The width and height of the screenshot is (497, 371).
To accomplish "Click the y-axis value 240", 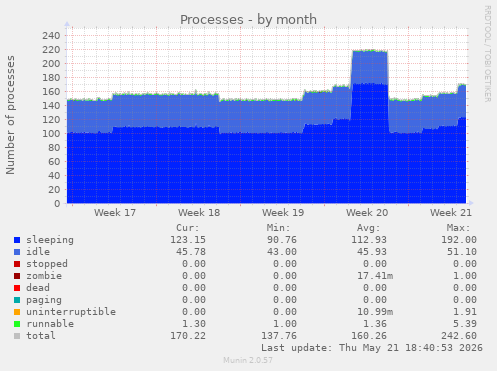I will pos(51,36).
